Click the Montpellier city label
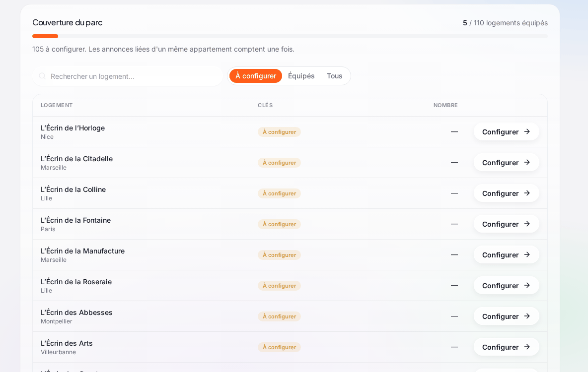Screen dimensions: 588x372 click(56, 321)
